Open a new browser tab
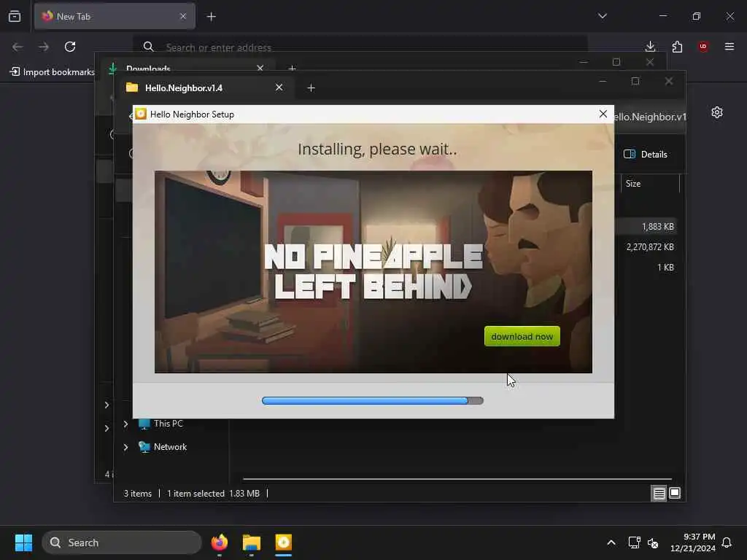Screen dimensions: 747x560 (211, 17)
